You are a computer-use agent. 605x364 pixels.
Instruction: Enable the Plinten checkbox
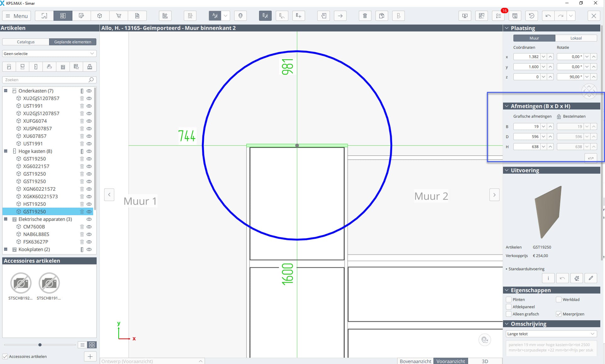tap(509, 300)
